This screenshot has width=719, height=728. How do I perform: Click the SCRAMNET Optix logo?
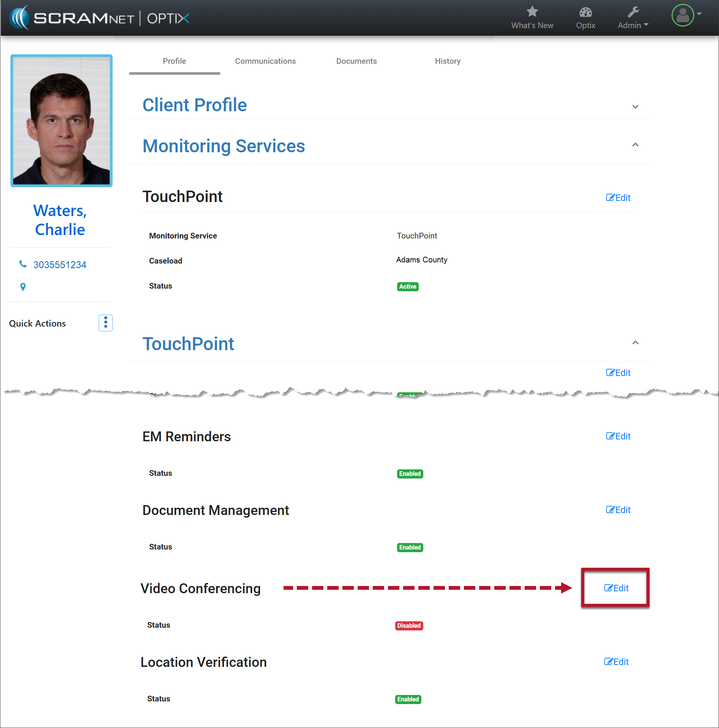(99, 18)
